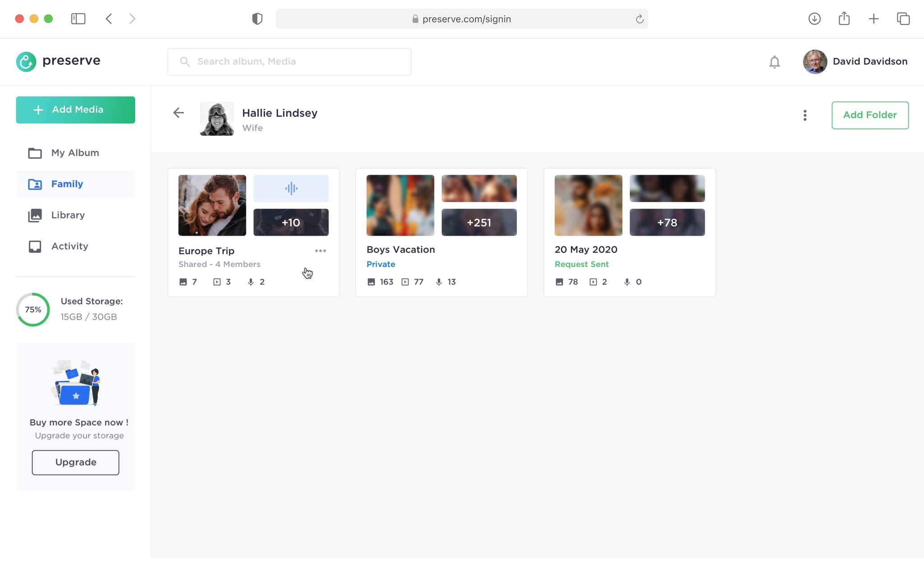
Task: Toggle the Safari sidebar panel
Action: click(78, 19)
